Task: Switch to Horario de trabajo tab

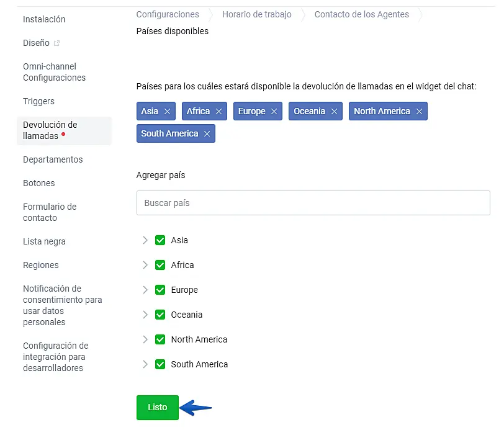Action: click(256, 14)
